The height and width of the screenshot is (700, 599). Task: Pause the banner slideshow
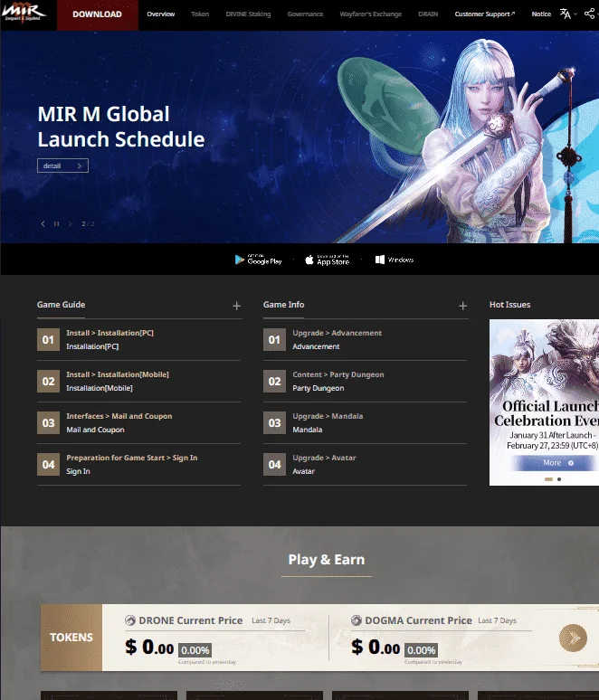click(x=56, y=223)
